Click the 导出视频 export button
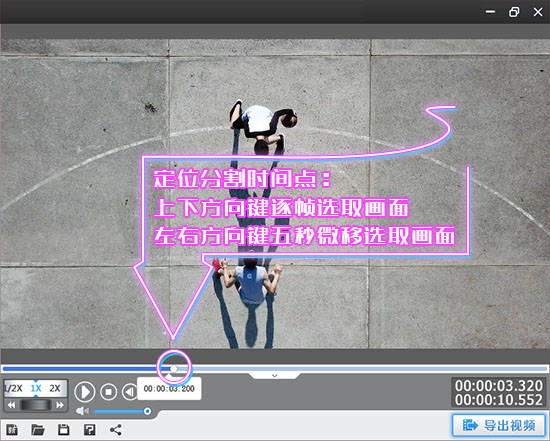Screen dimensions: 550x441 pyautogui.click(x=499, y=426)
